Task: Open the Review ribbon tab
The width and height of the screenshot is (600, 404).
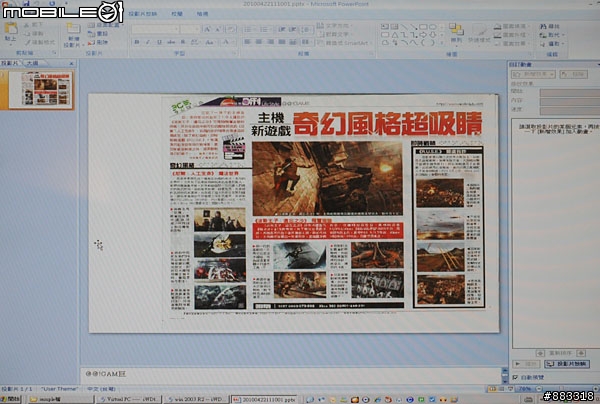Action: pos(177,14)
